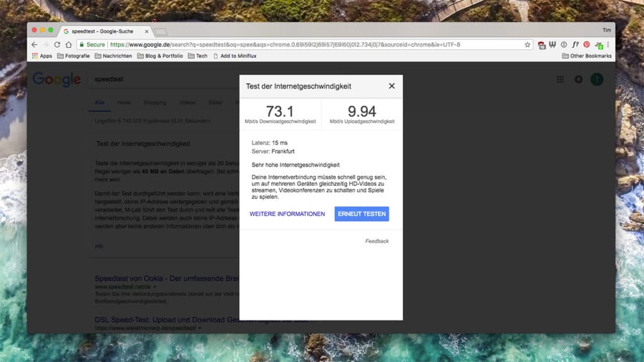The height and width of the screenshot is (362, 644).
Task: Click the browser forward arrow
Action: (45, 45)
